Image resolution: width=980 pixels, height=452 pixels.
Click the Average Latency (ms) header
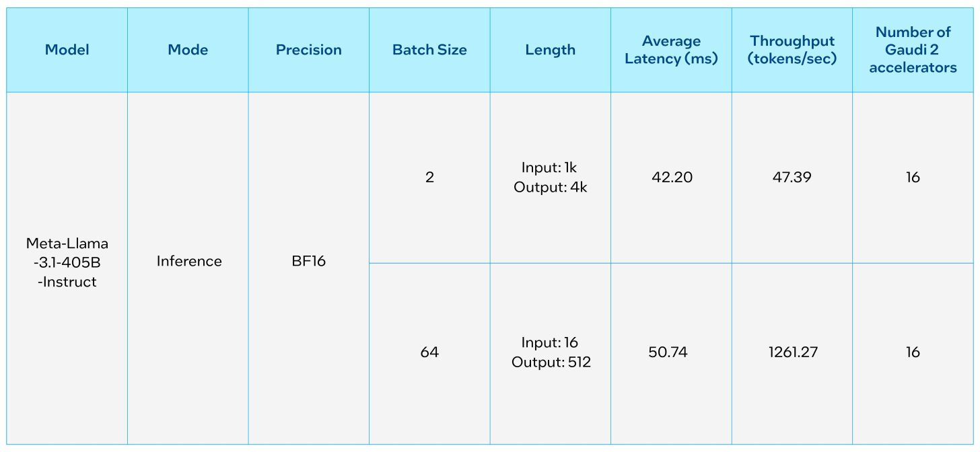[671, 50]
